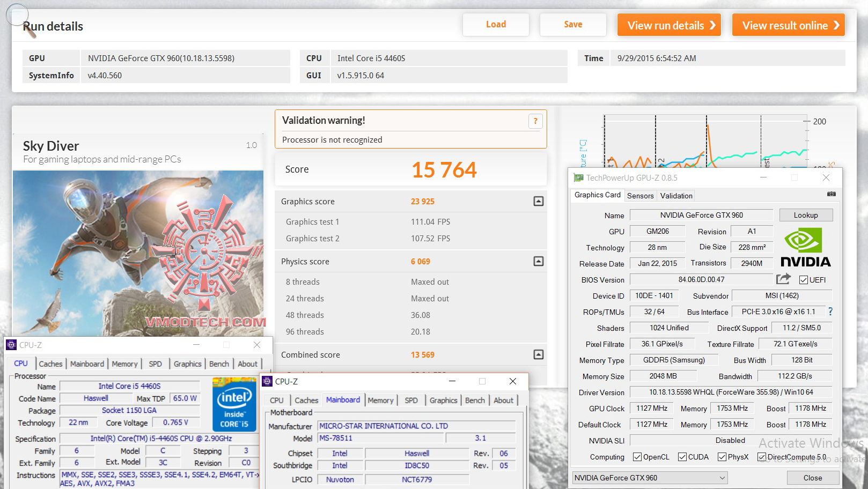Switch to the Sensors tab in GPU-Z
This screenshot has width=868, height=489.
click(x=641, y=196)
